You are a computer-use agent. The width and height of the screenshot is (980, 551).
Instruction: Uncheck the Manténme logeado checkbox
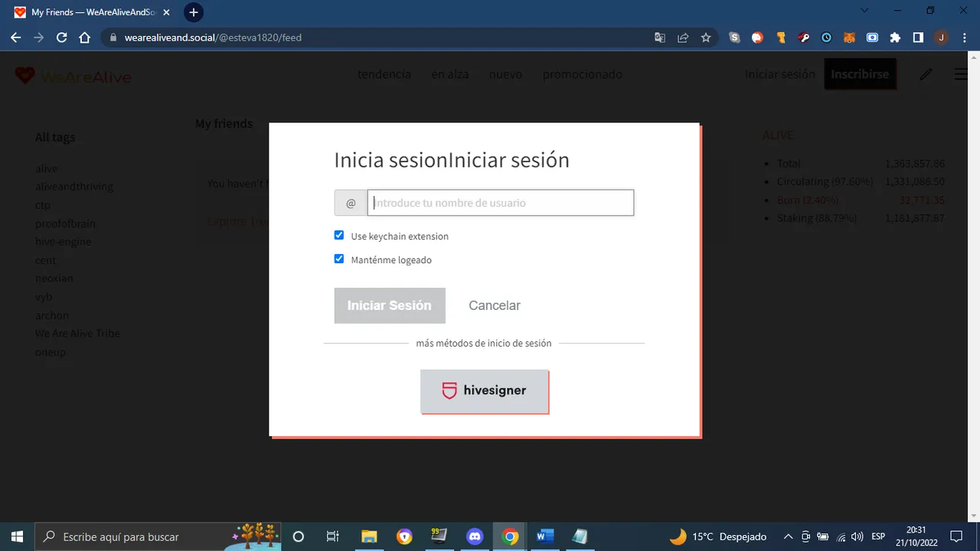pos(339,259)
